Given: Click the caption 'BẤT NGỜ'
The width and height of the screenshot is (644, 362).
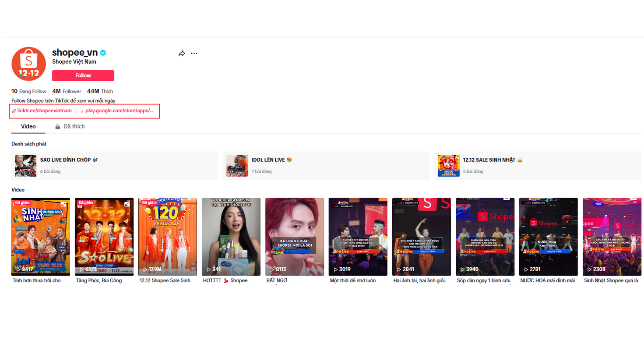Looking at the screenshot, I should pos(277,280).
